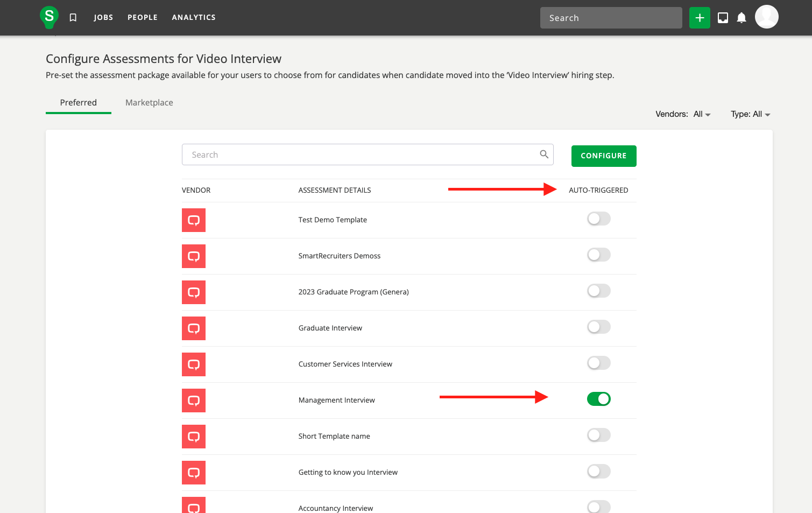812x513 pixels.
Task: Enable auto-trigger for SmartRecruiters Demoss
Action: (598, 255)
